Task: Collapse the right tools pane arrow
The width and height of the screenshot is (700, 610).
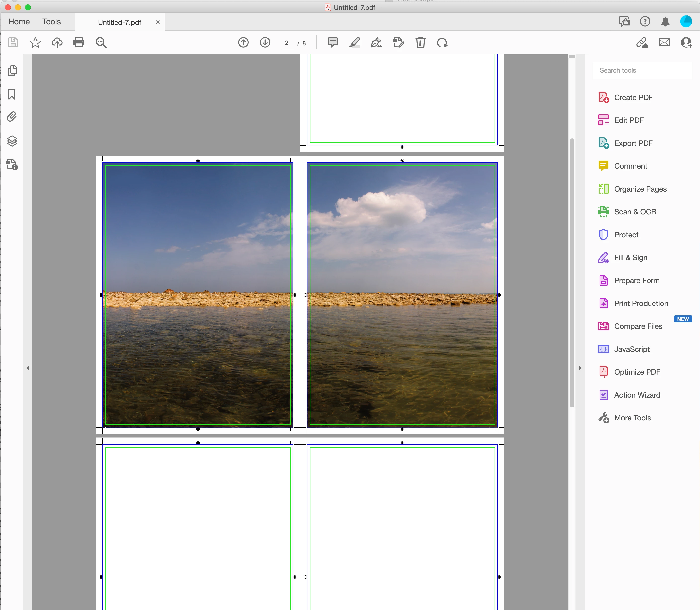Action: [580, 368]
